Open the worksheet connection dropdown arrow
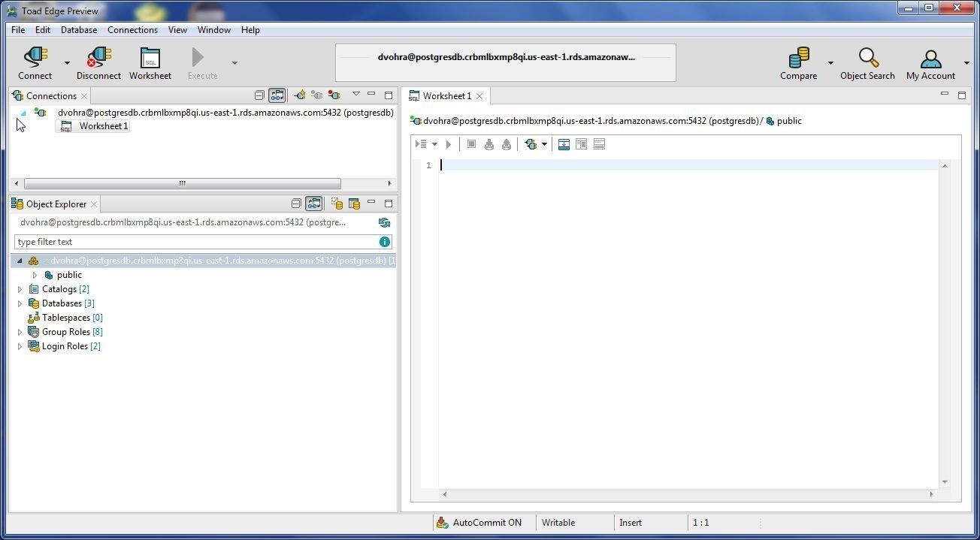Screen dimensions: 980x540 [x=544, y=144]
